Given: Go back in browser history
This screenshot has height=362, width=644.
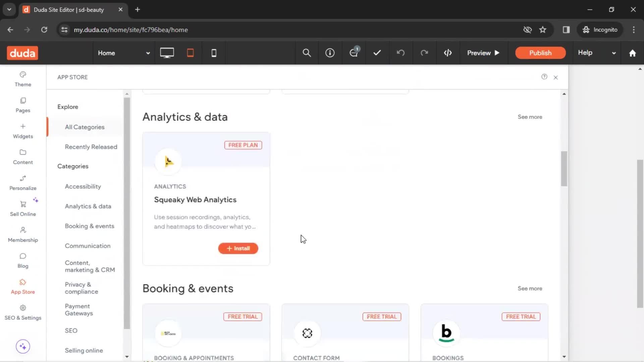Looking at the screenshot, I should (10, 30).
